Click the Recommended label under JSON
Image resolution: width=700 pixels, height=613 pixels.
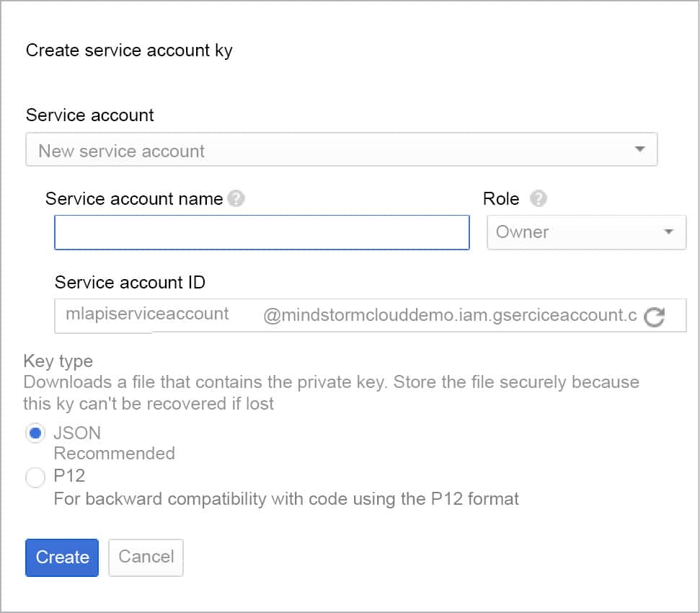click(x=114, y=454)
